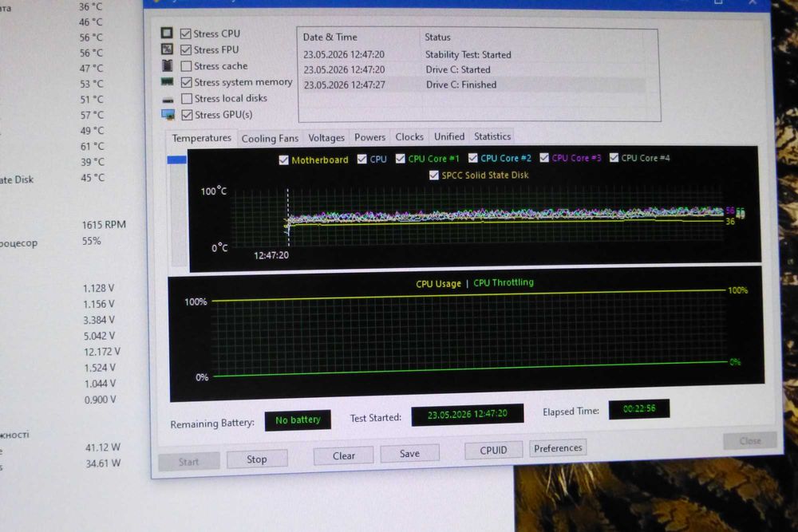The height and width of the screenshot is (532, 798).
Task: Select the 'Drive C: Finished' log row
Action: coord(473,85)
